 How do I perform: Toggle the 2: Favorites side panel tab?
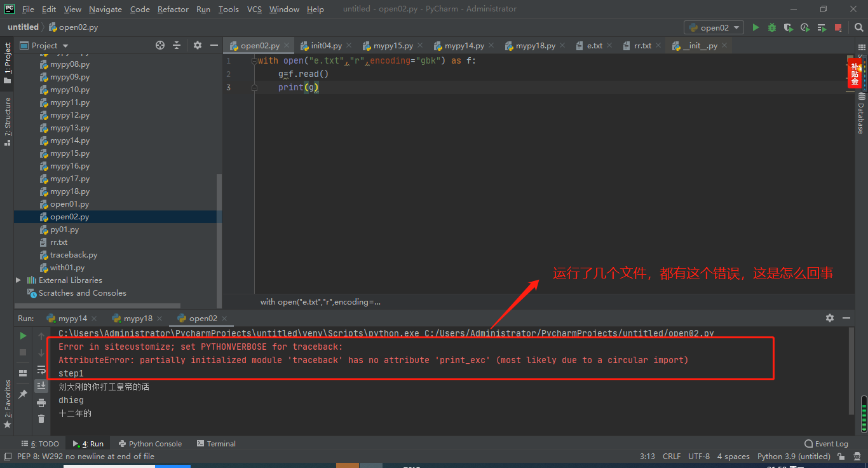(x=8, y=404)
